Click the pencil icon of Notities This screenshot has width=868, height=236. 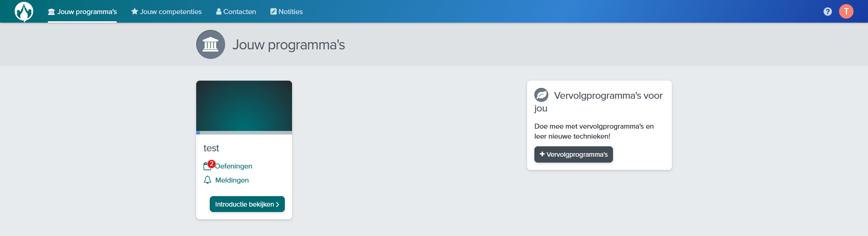274,11
